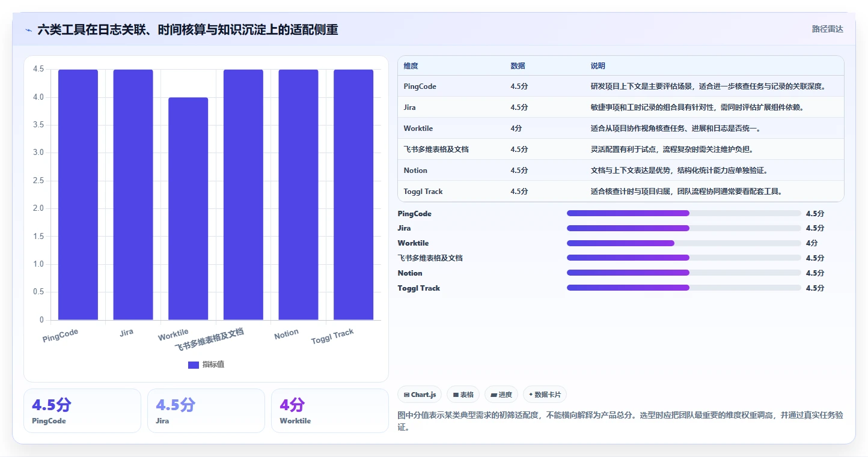This screenshot has height=457, width=868.
Task: Click the footnote starting 图中分值表示
Action: click(620, 421)
